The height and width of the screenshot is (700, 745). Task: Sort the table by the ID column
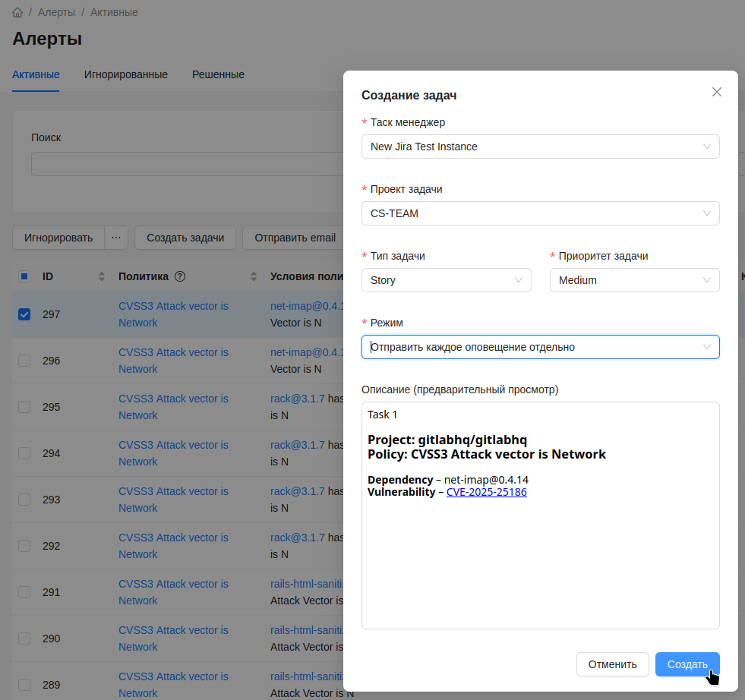point(101,276)
